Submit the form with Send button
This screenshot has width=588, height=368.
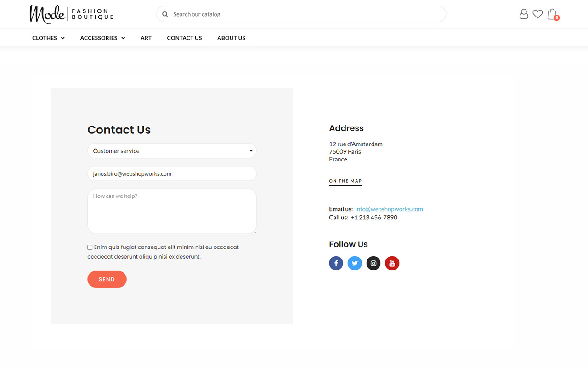tap(107, 279)
